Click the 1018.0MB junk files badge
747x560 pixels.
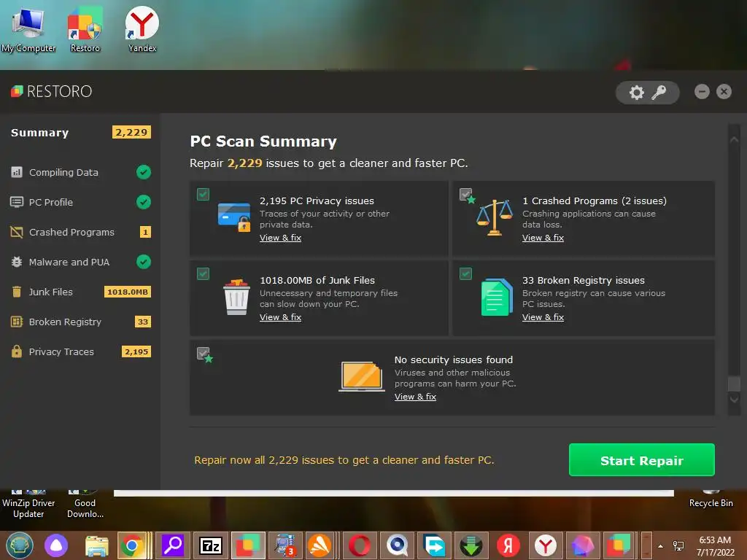point(127,292)
